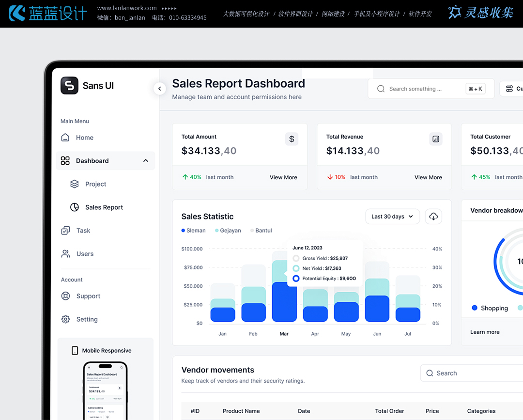This screenshot has height=420, width=523.
Task: Toggle the Sleman legend series
Action: pos(193,231)
